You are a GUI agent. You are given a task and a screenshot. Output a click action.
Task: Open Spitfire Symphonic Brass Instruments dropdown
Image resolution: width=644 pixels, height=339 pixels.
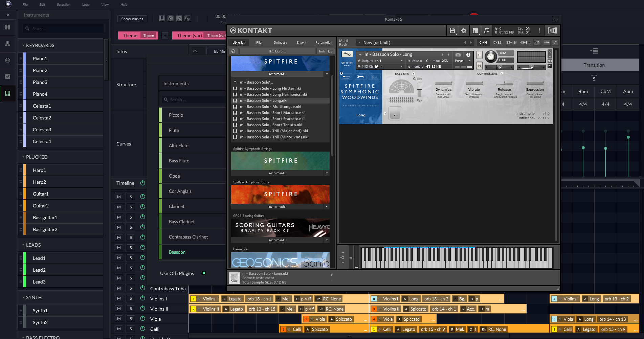point(326,206)
